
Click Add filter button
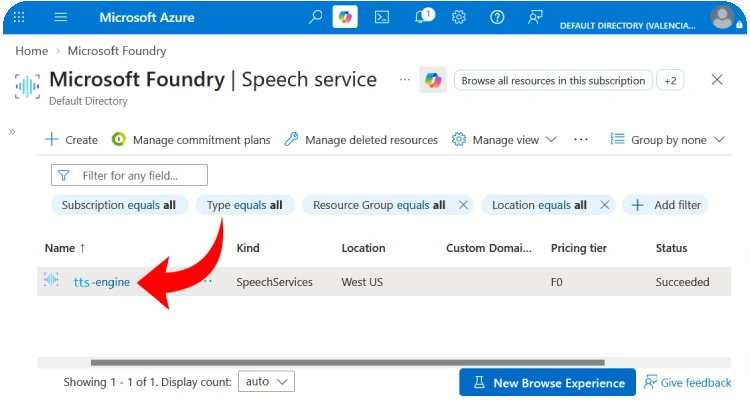tap(665, 205)
